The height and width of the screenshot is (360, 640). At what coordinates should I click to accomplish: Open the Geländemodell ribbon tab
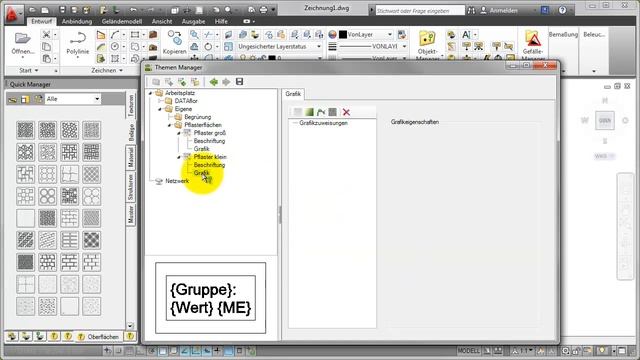[x=122, y=21]
